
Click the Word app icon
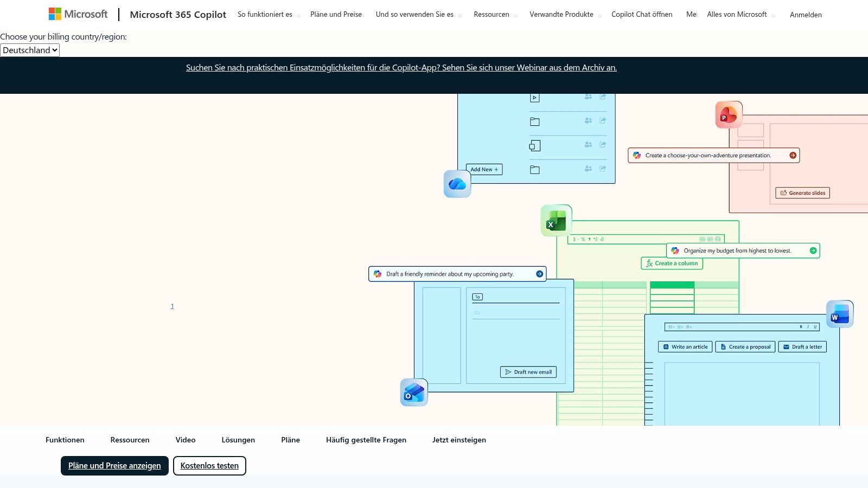click(x=839, y=313)
